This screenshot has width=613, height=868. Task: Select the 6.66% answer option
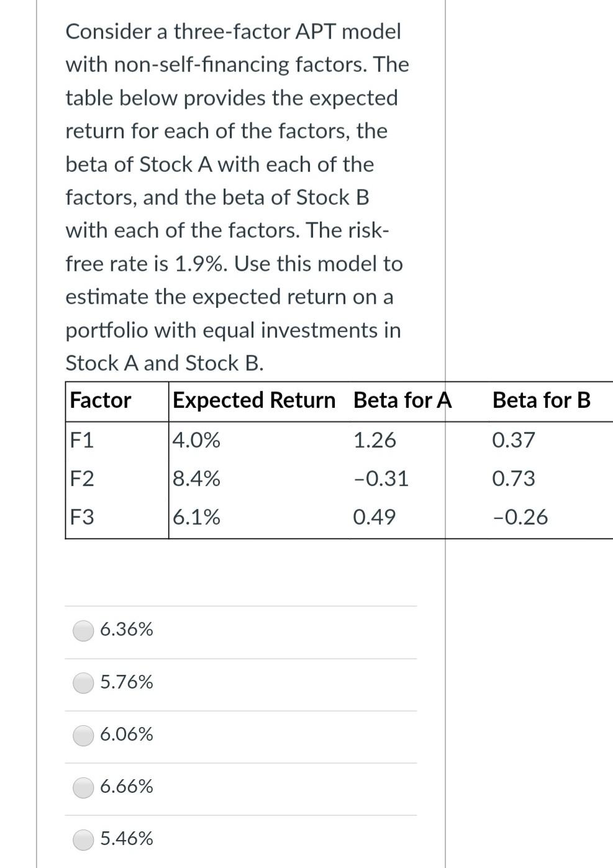coord(83,787)
